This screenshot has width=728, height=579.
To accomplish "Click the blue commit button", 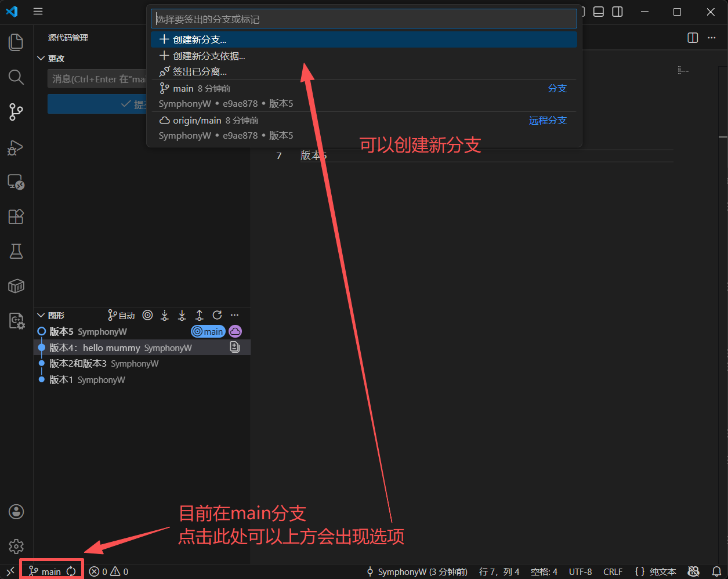I will pyautogui.click(x=97, y=104).
